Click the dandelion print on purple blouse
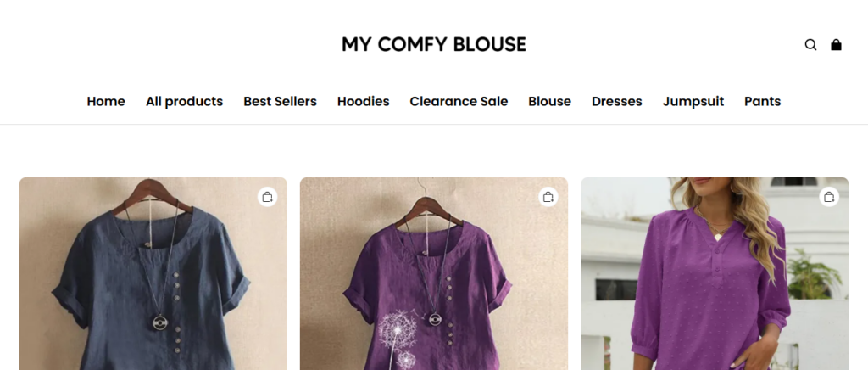The width and height of the screenshot is (868, 370). pos(400,335)
